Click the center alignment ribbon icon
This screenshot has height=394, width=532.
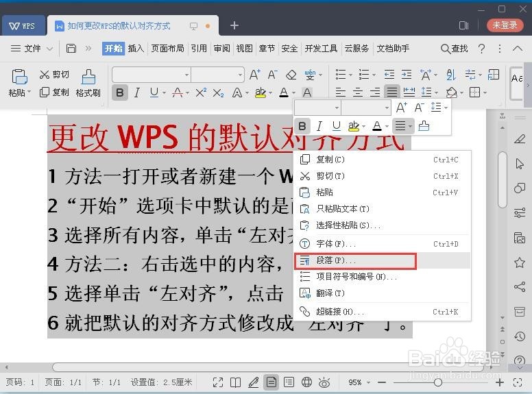pyautogui.click(x=358, y=92)
